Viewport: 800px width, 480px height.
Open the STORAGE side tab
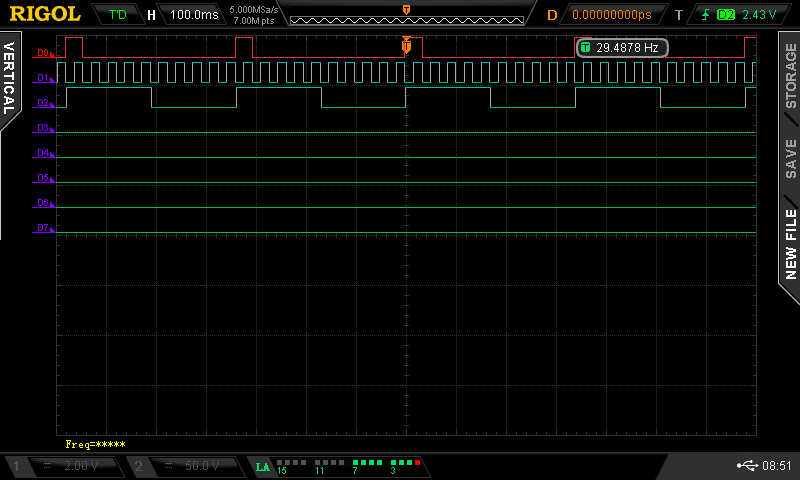pyautogui.click(x=790, y=75)
